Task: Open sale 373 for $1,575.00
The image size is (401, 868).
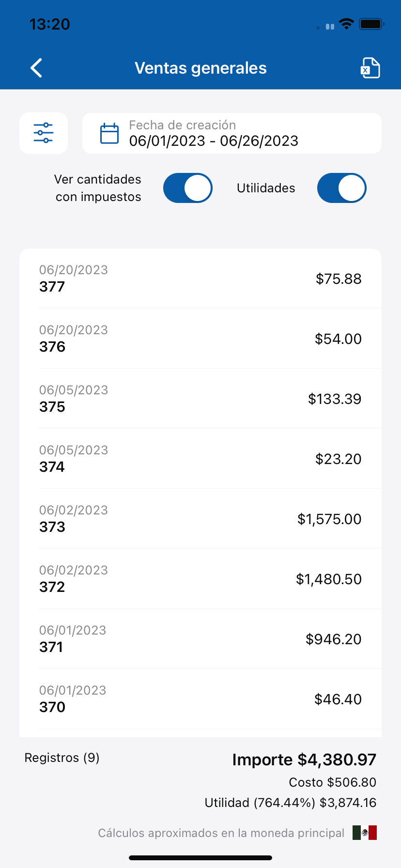Action: pos(200,519)
